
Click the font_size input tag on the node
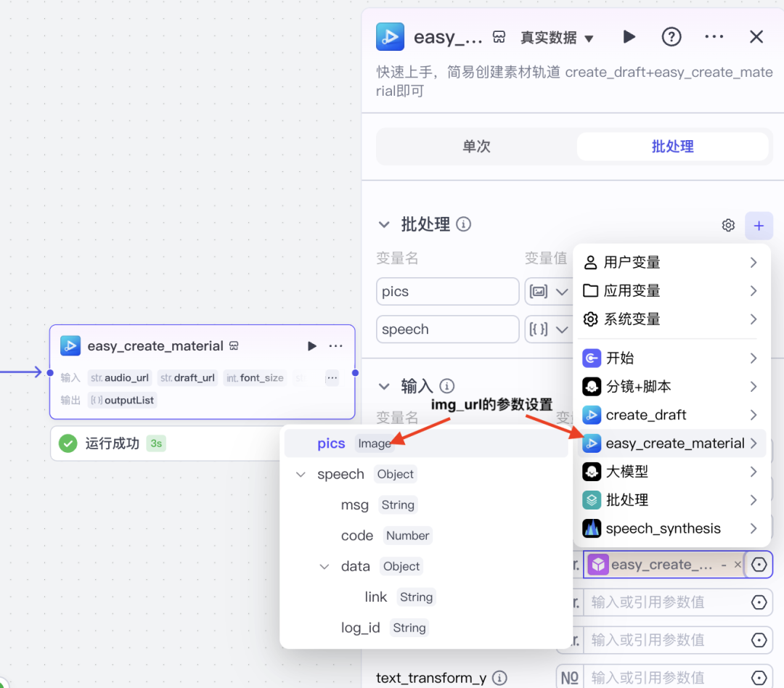pos(255,378)
